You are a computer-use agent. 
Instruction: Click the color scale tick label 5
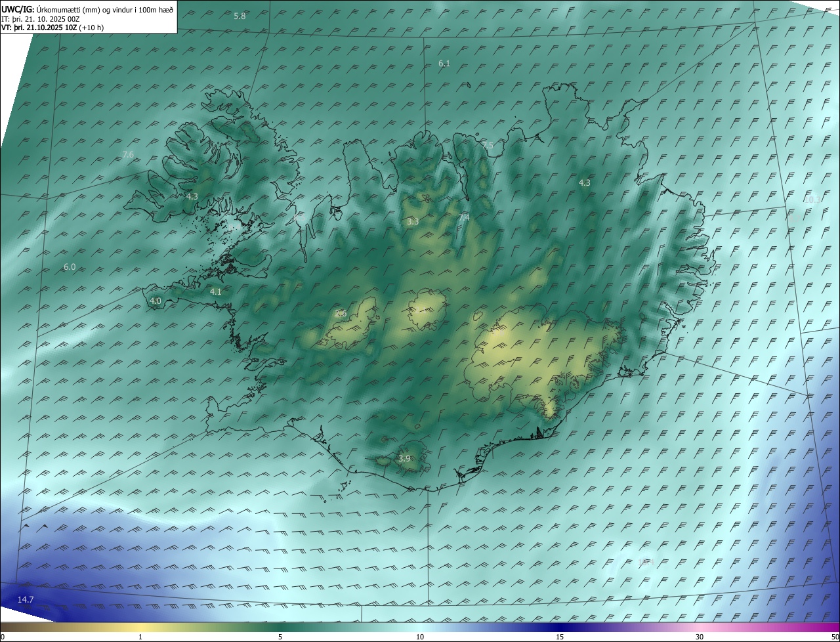click(x=280, y=637)
